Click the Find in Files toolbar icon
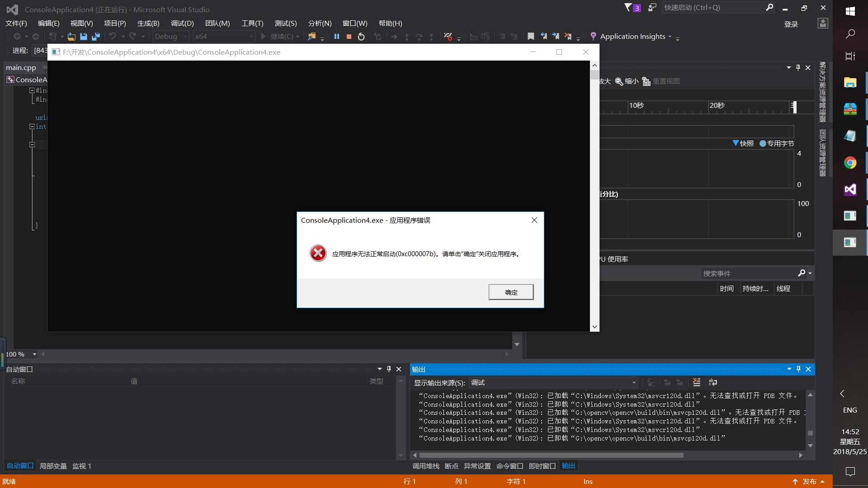The width and height of the screenshot is (868, 488). 312,37
